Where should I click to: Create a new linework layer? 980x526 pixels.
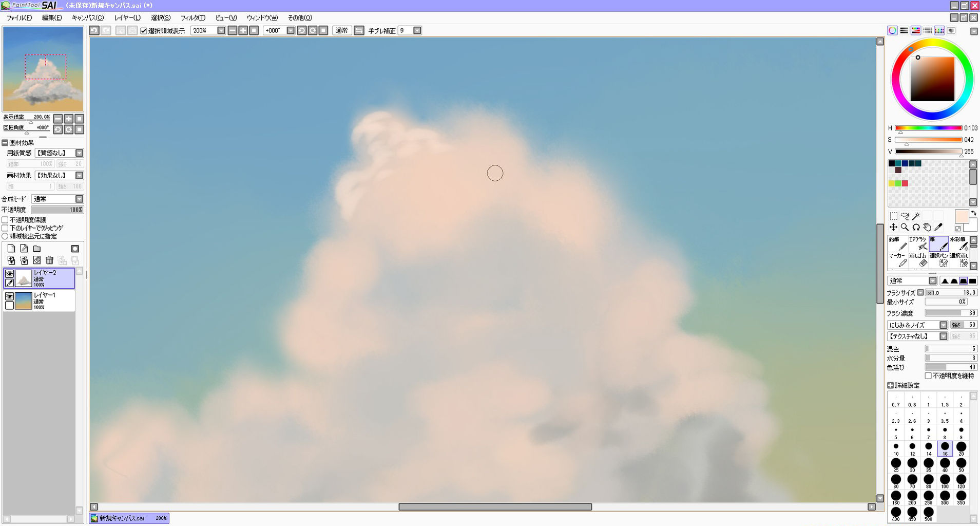24,249
